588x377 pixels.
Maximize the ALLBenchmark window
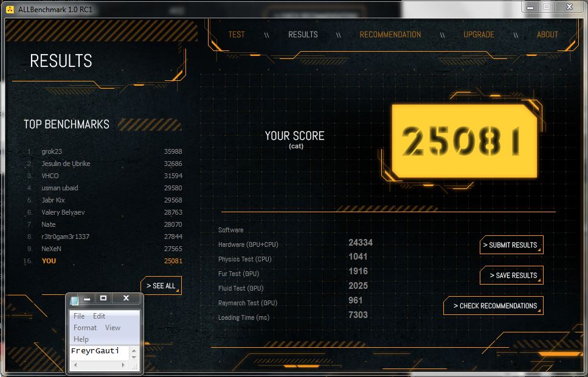(x=546, y=7)
